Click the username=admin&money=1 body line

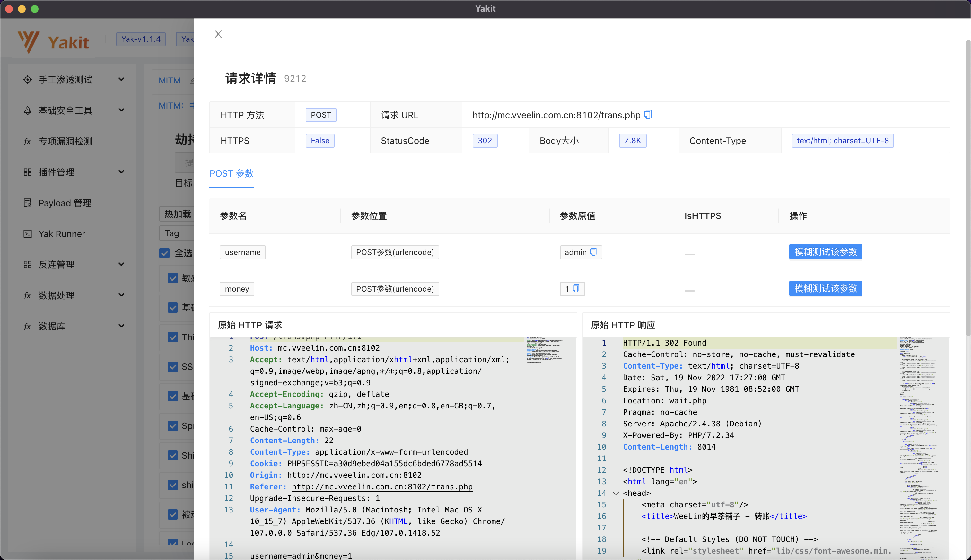(x=301, y=556)
